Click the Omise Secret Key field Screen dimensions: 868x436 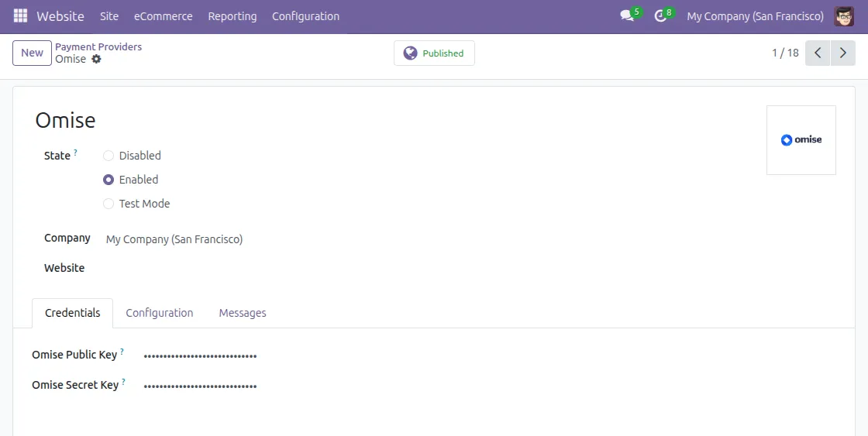click(x=200, y=386)
